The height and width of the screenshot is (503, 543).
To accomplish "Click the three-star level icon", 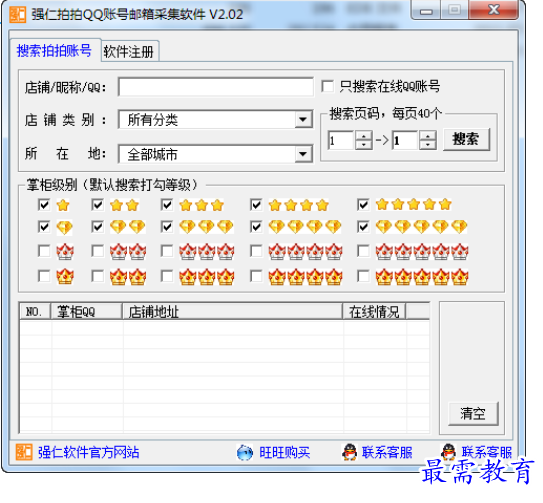I will 202,205.
